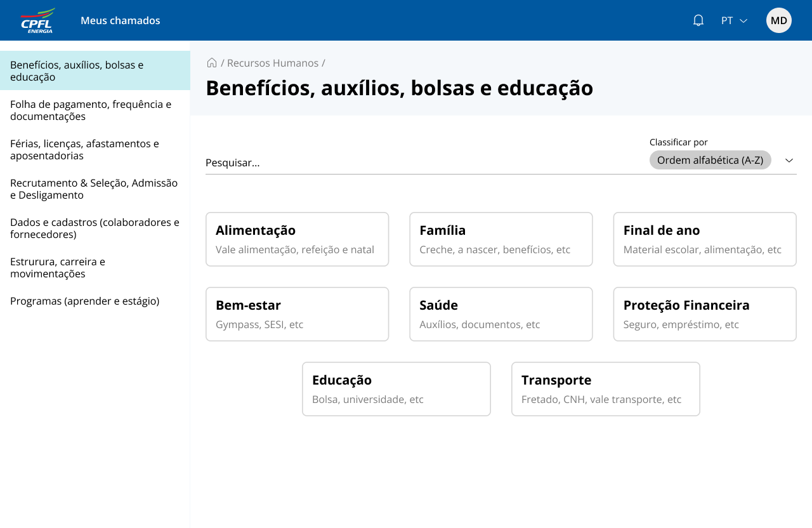The height and width of the screenshot is (528, 812).
Task: Select Benefícios, auxílios, bolsas e educação sidebar item
Action: (x=95, y=70)
